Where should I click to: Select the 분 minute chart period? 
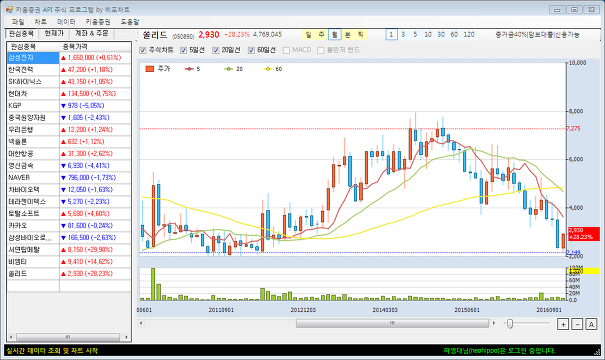point(348,35)
